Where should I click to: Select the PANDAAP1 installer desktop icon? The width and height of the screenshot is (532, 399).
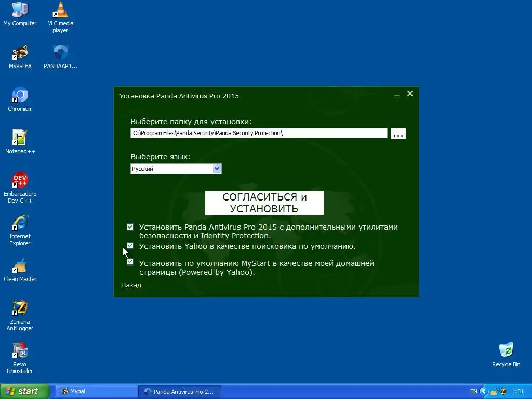tap(60, 57)
